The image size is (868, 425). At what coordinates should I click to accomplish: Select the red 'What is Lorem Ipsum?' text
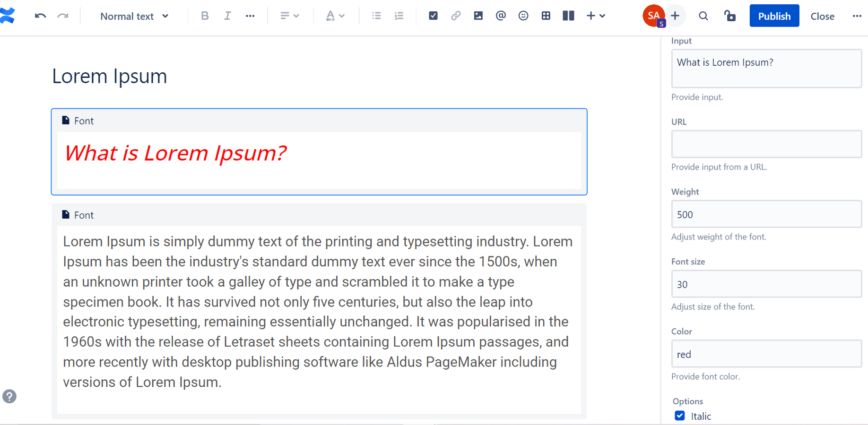[175, 153]
